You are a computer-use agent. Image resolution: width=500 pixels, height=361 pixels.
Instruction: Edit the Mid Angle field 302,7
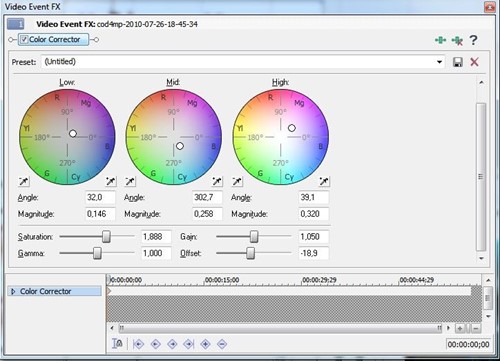207,197
